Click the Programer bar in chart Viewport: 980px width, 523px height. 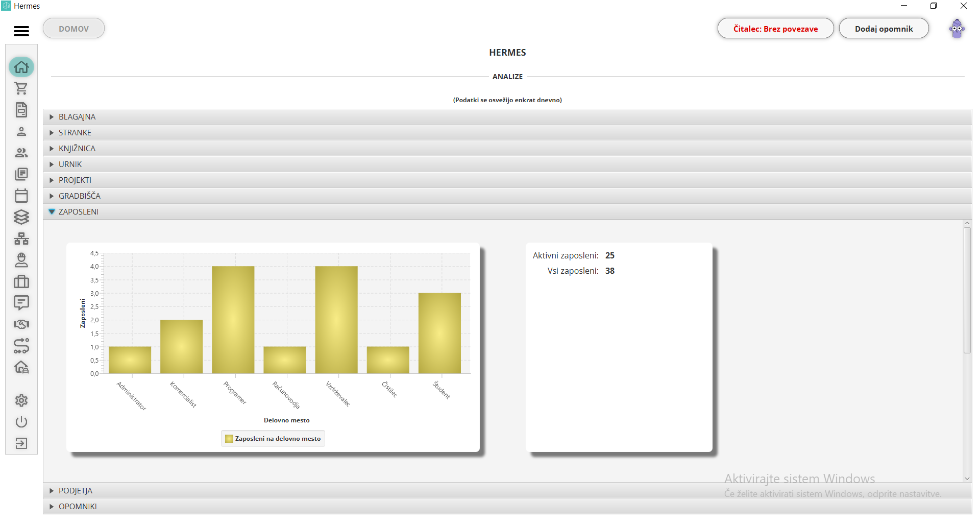pos(233,320)
